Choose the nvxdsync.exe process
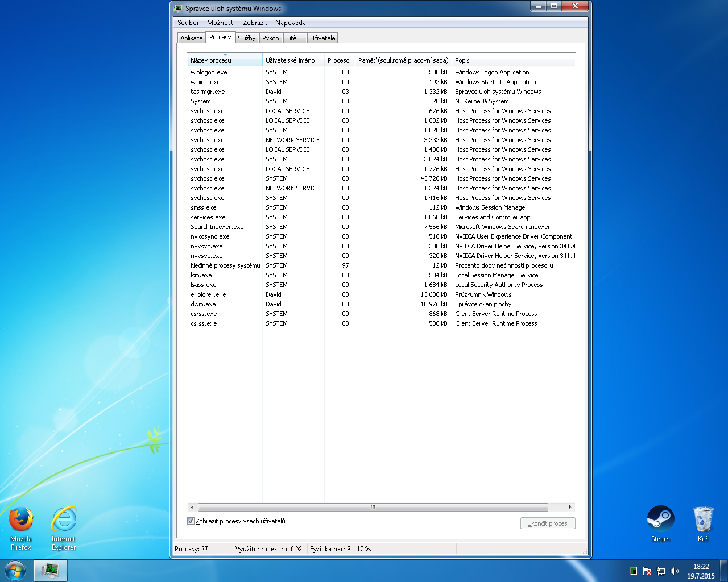The height and width of the screenshot is (582, 728). (x=381, y=236)
